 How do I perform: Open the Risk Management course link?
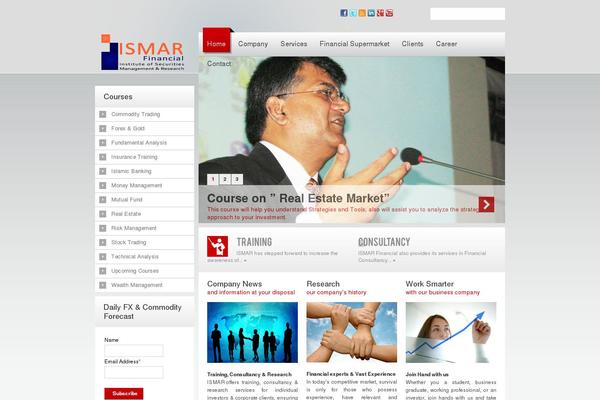click(x=134, y=228)
